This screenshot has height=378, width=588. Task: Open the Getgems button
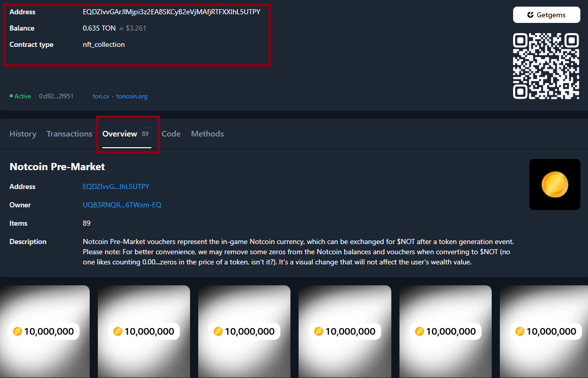[546, 15]
